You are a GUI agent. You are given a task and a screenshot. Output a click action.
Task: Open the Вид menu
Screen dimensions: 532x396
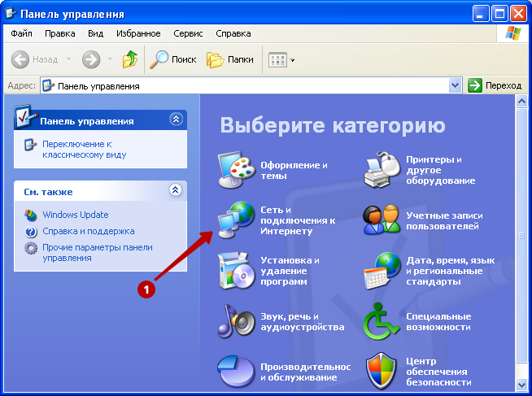pos(95,33)
